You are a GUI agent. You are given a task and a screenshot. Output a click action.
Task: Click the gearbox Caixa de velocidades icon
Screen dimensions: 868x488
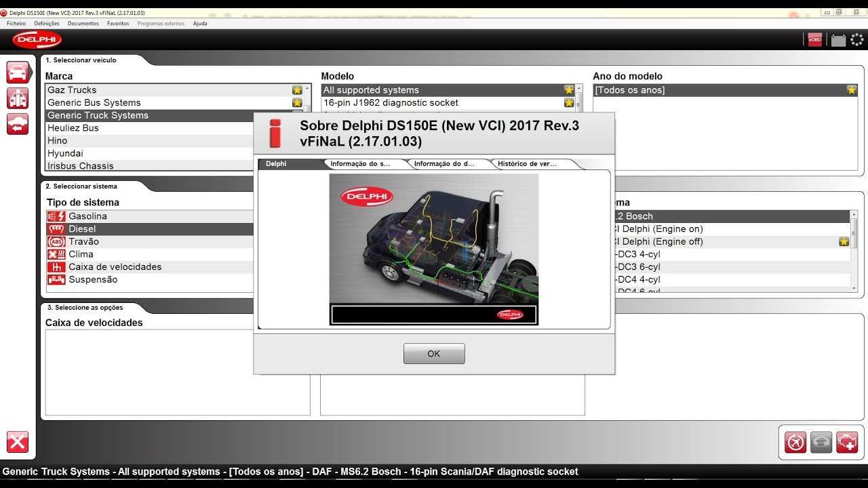coord(56,267)
